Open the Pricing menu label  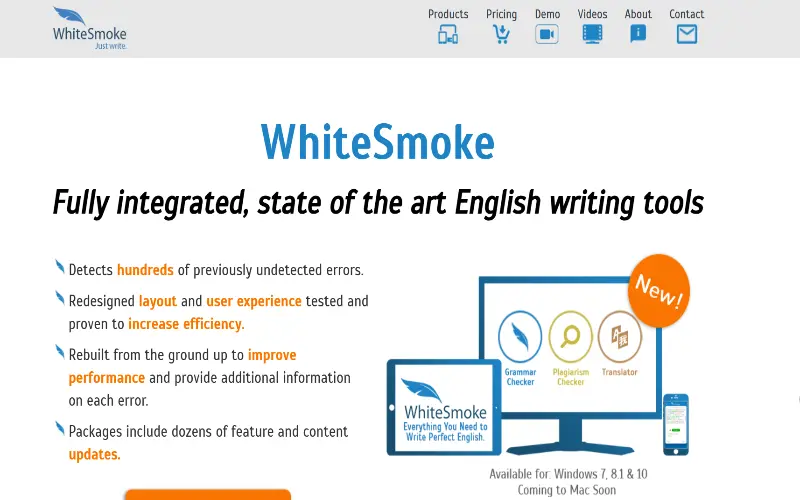[501, 14]
